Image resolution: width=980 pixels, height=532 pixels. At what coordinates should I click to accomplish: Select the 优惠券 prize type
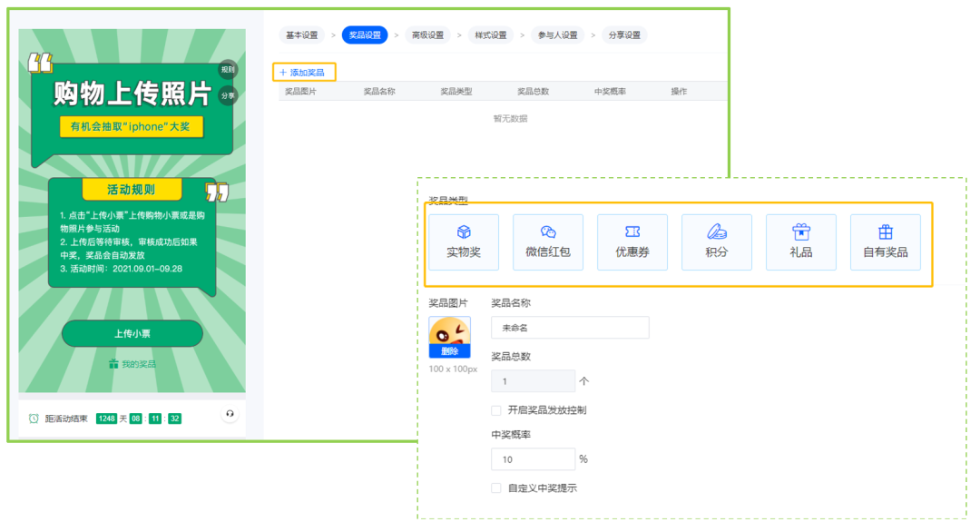[x=632, y=241]
